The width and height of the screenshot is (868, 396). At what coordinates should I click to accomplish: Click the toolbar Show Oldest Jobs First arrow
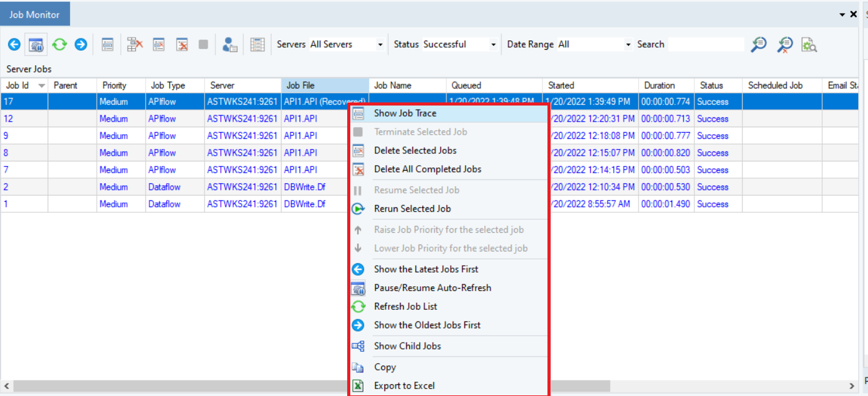[81, 45]
